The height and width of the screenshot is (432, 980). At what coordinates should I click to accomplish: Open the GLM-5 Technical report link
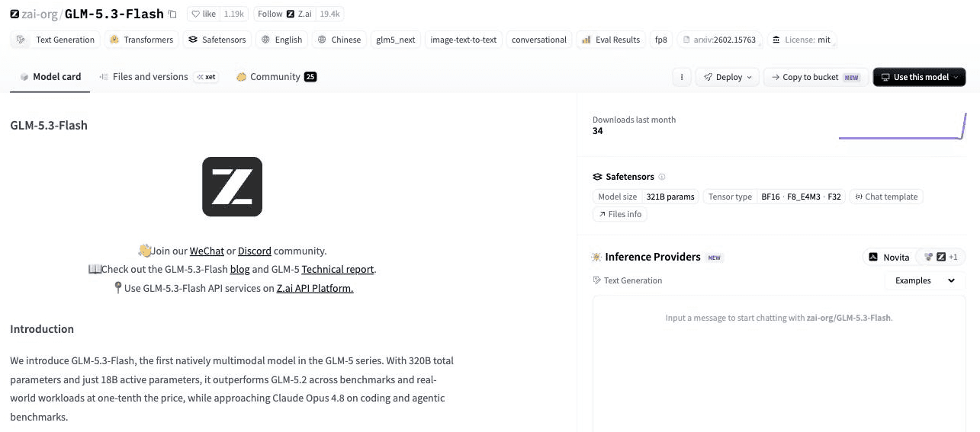pos(338,269)
